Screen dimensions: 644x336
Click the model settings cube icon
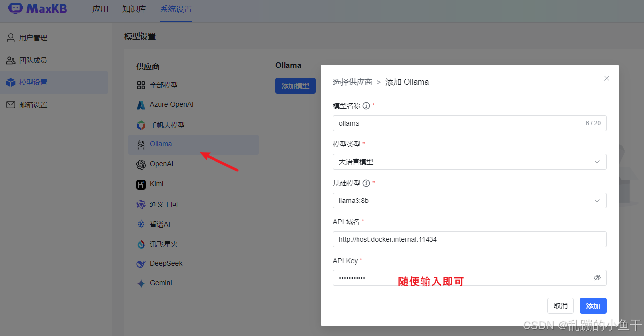[x=11, y=82]
